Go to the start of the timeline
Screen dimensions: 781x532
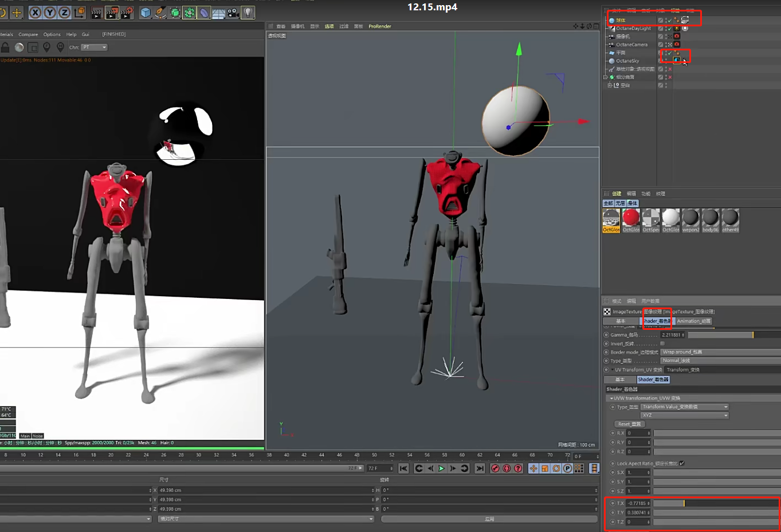[x=403, y=468]
